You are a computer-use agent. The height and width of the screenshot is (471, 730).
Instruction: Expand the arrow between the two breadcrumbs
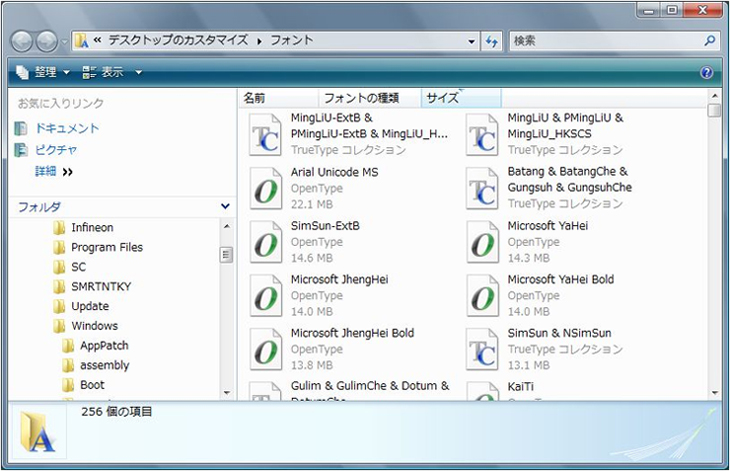point(259,41)
